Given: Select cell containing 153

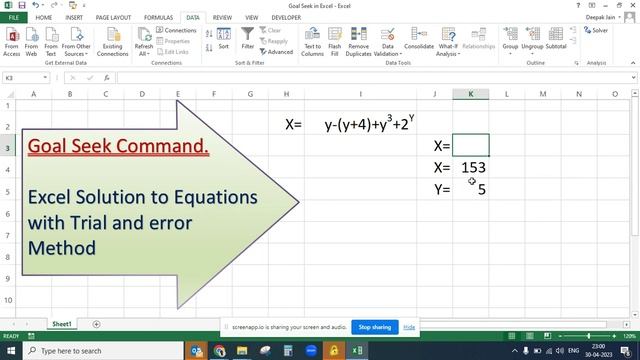Looking at the screenshot, I should 471,167.
